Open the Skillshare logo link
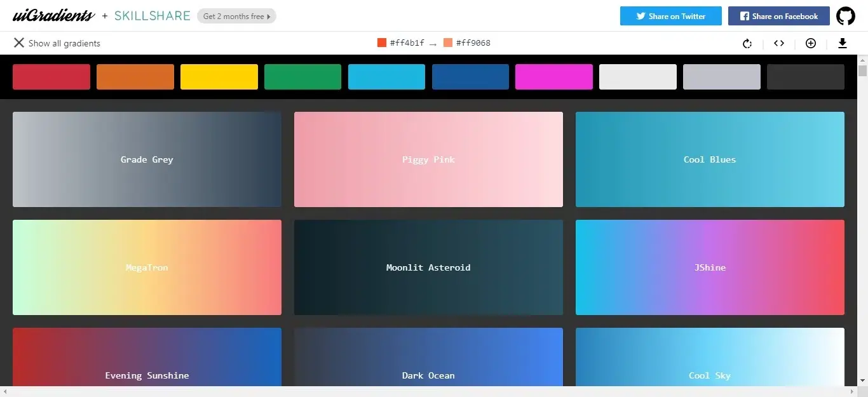The image size is (868, 397). pos(153,16)
